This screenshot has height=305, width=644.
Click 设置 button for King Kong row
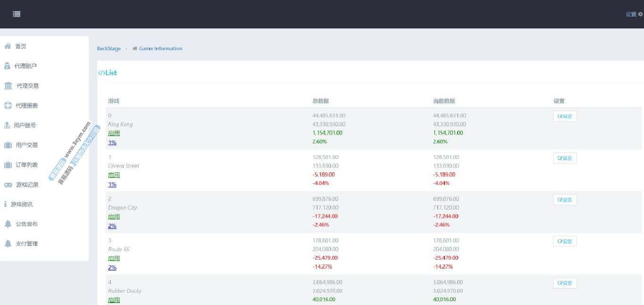[565, 117]
